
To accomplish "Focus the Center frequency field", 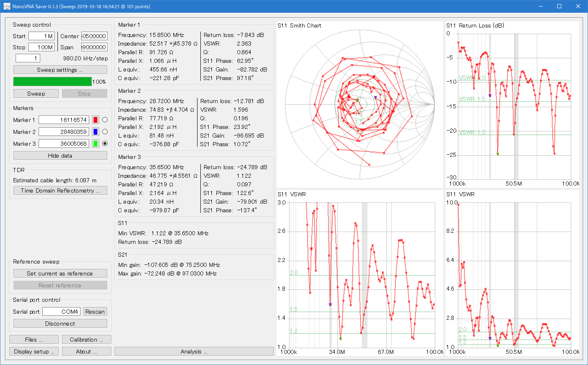I will (x=94, y=36).
